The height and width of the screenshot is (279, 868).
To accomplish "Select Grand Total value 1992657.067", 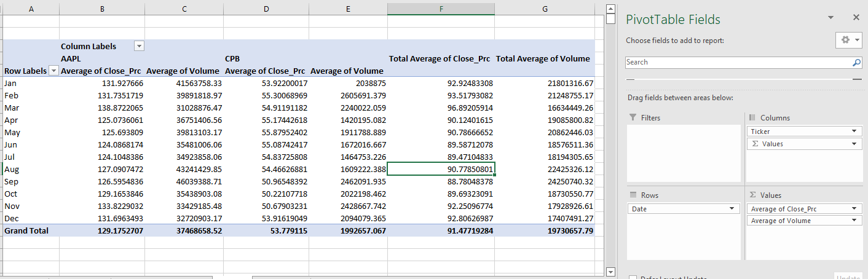I will pyautogui.click(x=348, y=230).
